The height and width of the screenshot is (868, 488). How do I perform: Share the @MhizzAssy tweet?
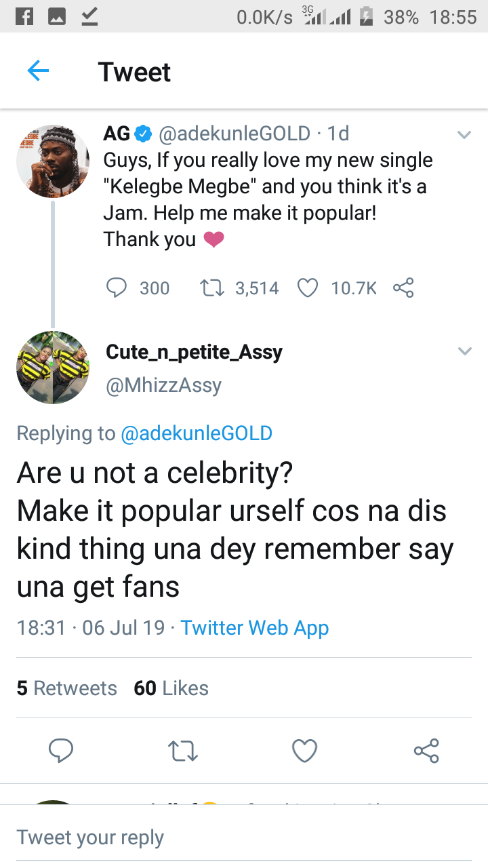pyautogui.click(x=426, y=751)
